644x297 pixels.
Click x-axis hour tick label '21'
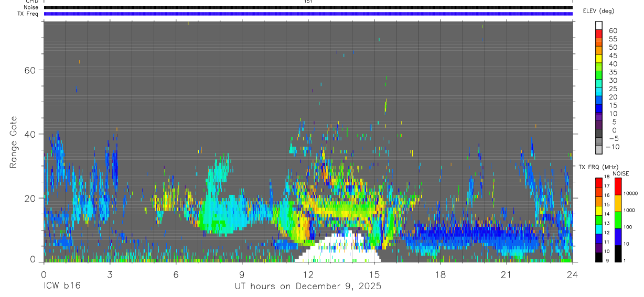tap(507, 274)
